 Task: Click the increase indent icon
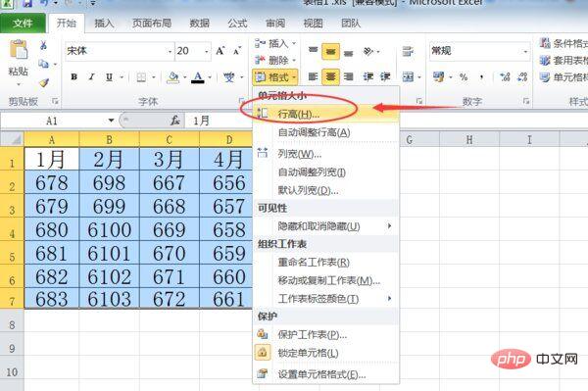coord(385,76)
